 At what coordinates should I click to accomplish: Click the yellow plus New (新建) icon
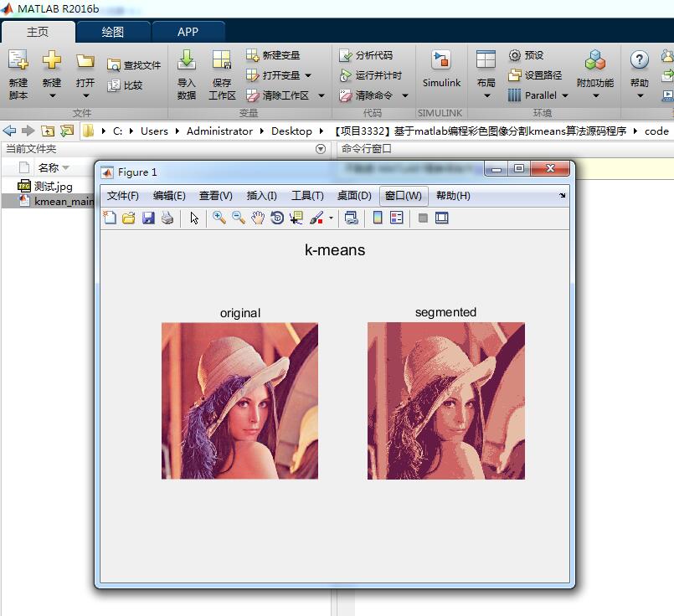52,59
